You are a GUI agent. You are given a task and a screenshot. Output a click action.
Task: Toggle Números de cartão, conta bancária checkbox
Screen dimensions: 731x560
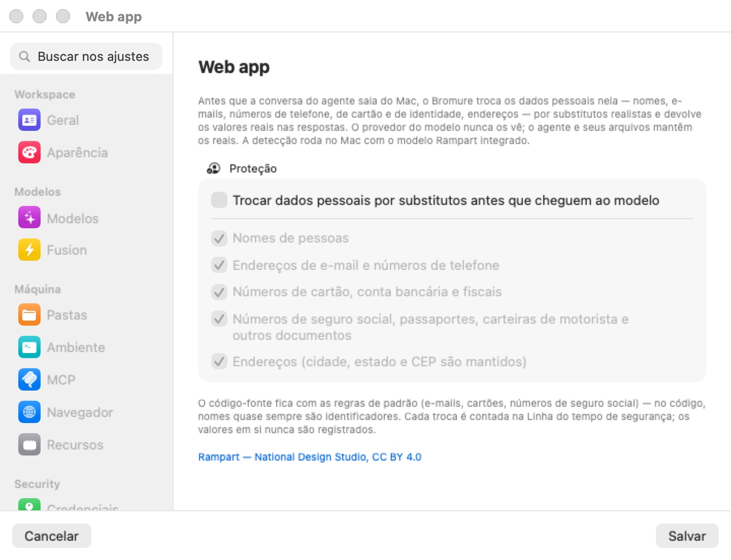pos(219,292)
